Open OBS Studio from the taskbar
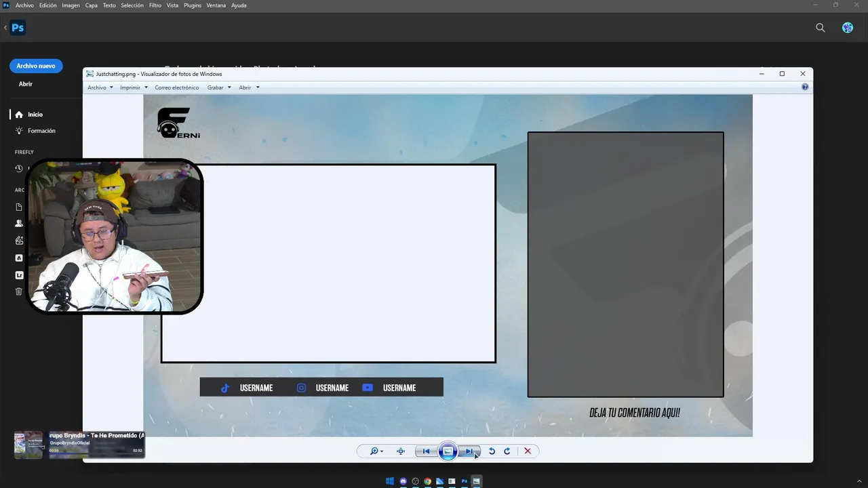The width and height of the screenshot is (868, 488). pyautogui.click(x=416, y=481)
